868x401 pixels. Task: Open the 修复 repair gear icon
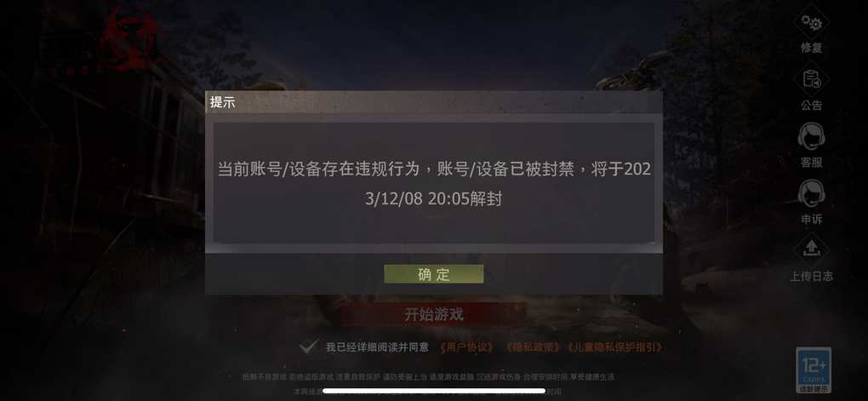(811, 23)
